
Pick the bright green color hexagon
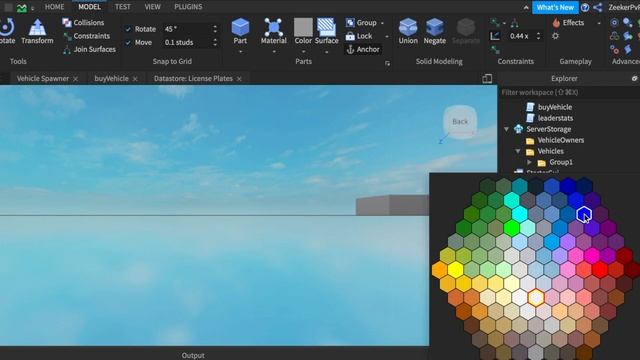(x=511, y=228)
